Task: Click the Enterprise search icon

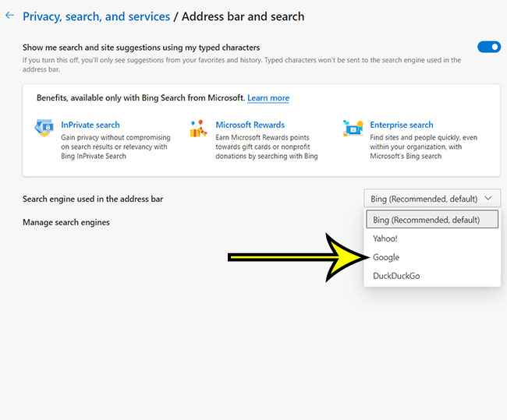Action: pyautogui.click(x=353, y=129)
